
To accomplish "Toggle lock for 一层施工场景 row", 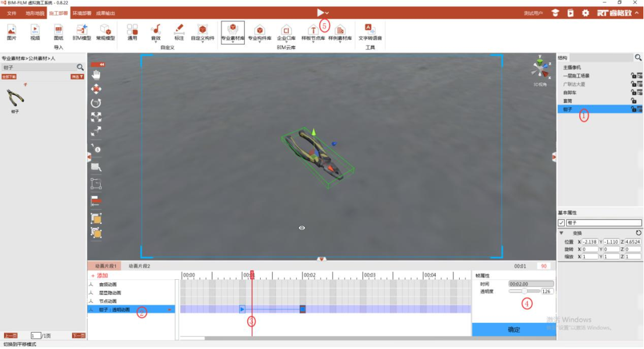I will (x=634, y=76).
